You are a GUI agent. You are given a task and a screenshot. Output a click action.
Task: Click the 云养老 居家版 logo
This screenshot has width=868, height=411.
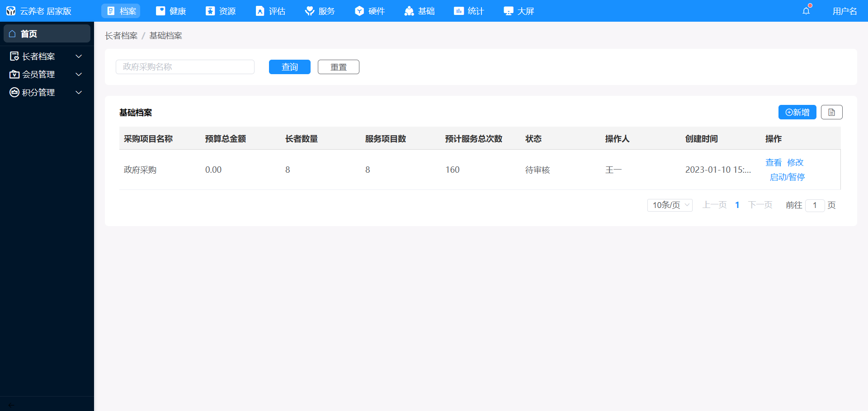click(39, 11)
